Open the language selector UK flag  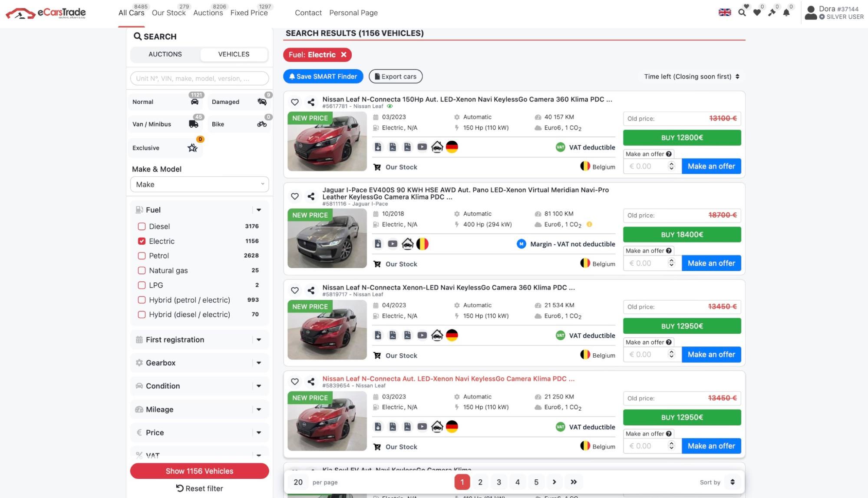point(725,13)
